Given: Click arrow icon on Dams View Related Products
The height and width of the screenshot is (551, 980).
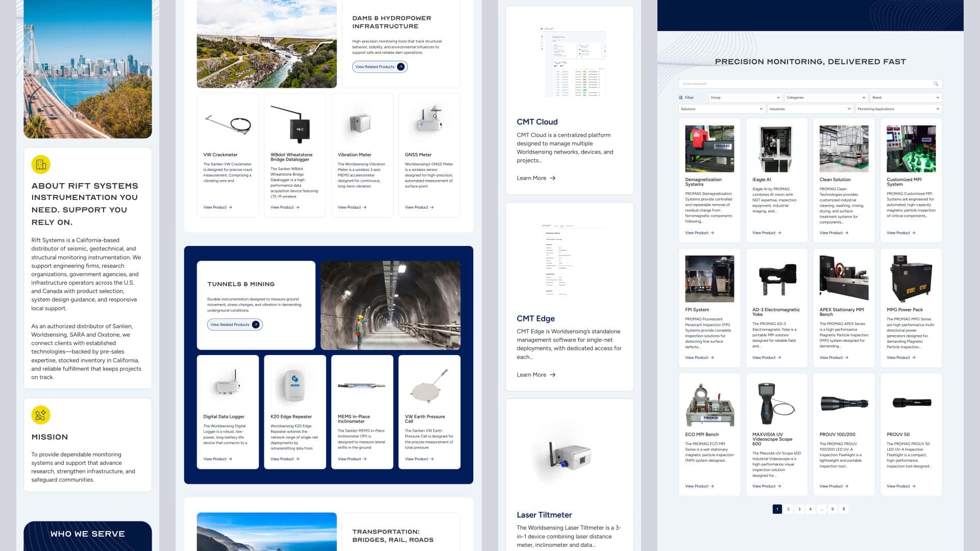Looking at the screenshot, I should tap(401, 67).
